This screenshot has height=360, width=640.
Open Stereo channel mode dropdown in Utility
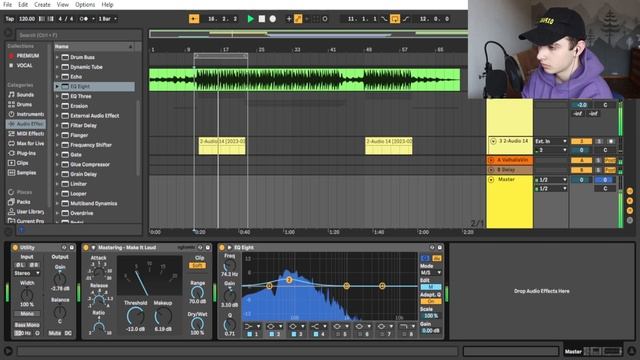[27, 273]
